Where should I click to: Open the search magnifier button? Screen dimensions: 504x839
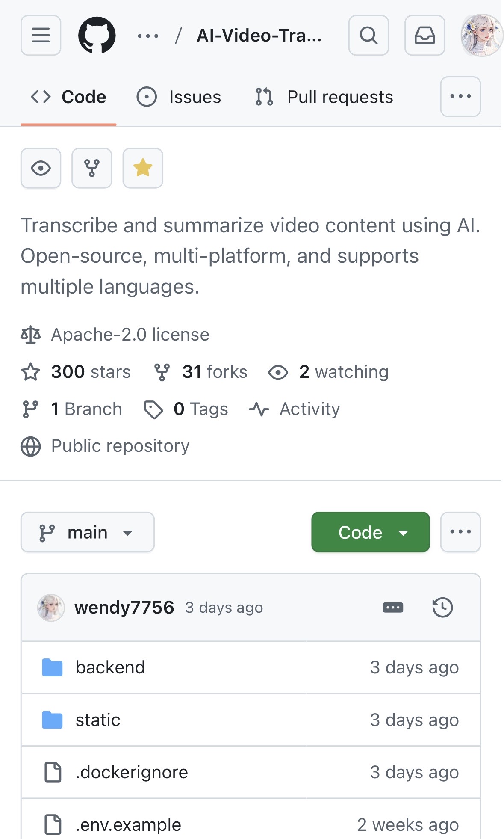point(368,35)
